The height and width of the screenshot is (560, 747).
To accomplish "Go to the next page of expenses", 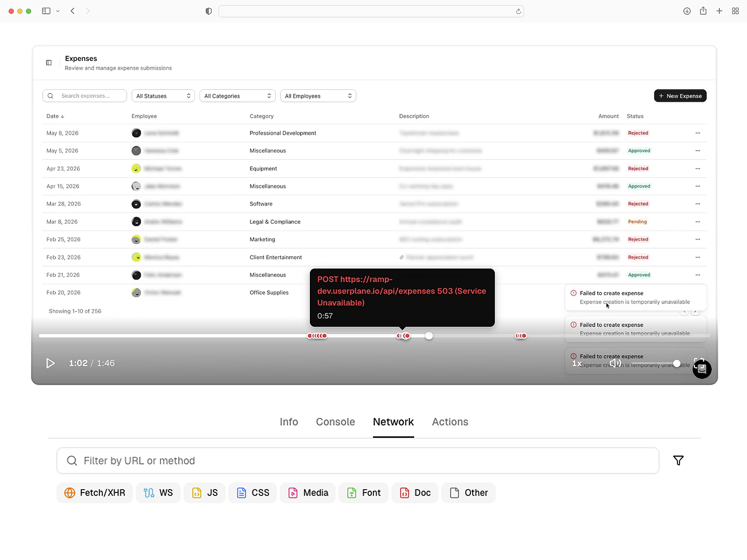I will pos(696,311).
